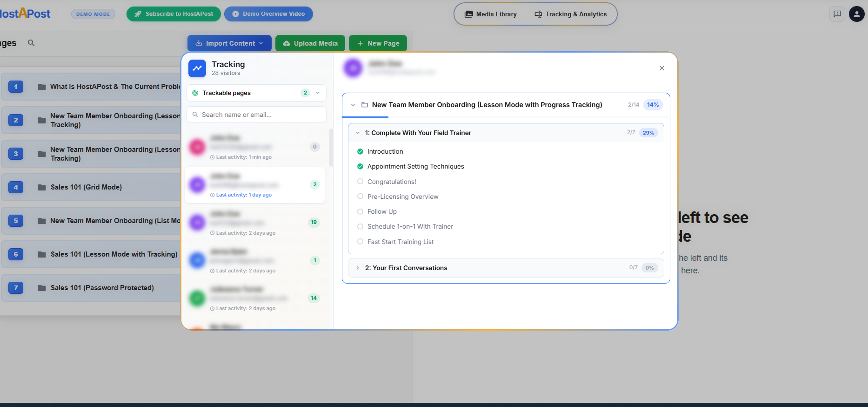Click the Upload Media button
The image size is (868, 407).
(x=310, y=43)
